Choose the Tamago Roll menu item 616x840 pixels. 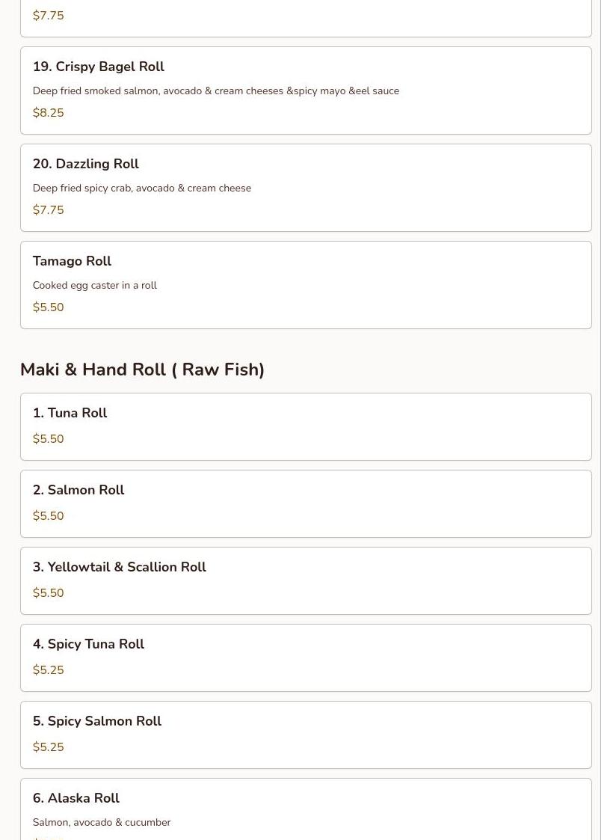(x=306, y=285)
